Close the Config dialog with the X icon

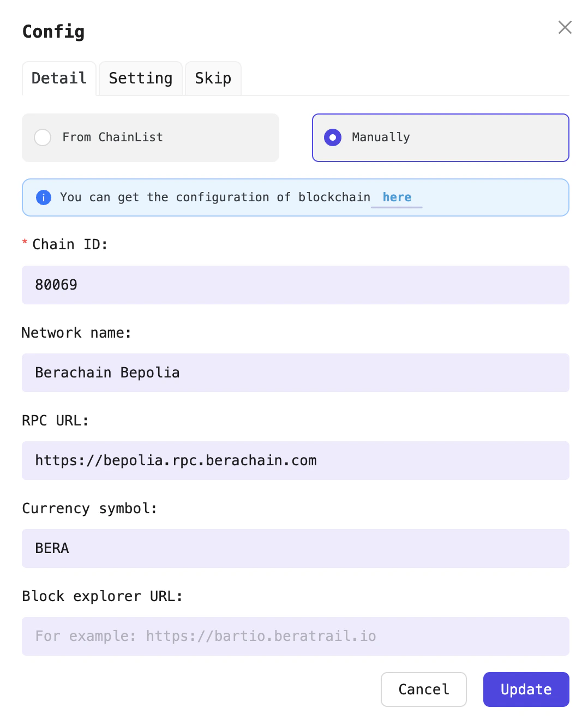(x=565, y=27)
